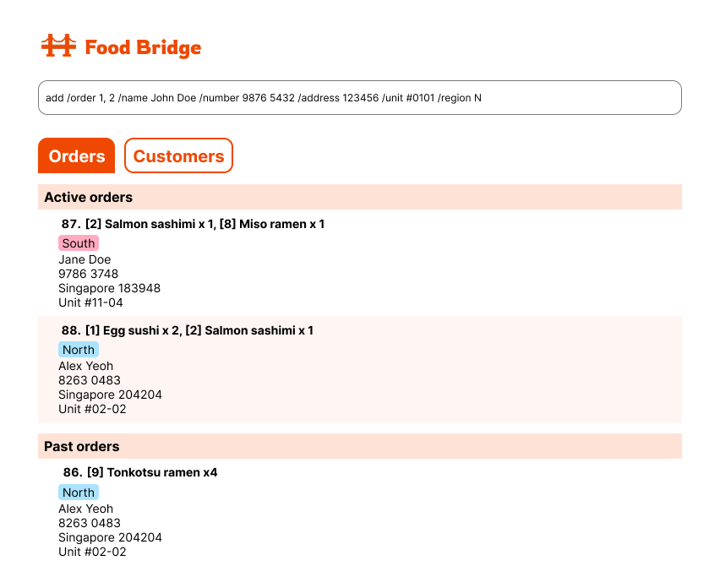Click Unit #11-04 text

click(90, 302)
